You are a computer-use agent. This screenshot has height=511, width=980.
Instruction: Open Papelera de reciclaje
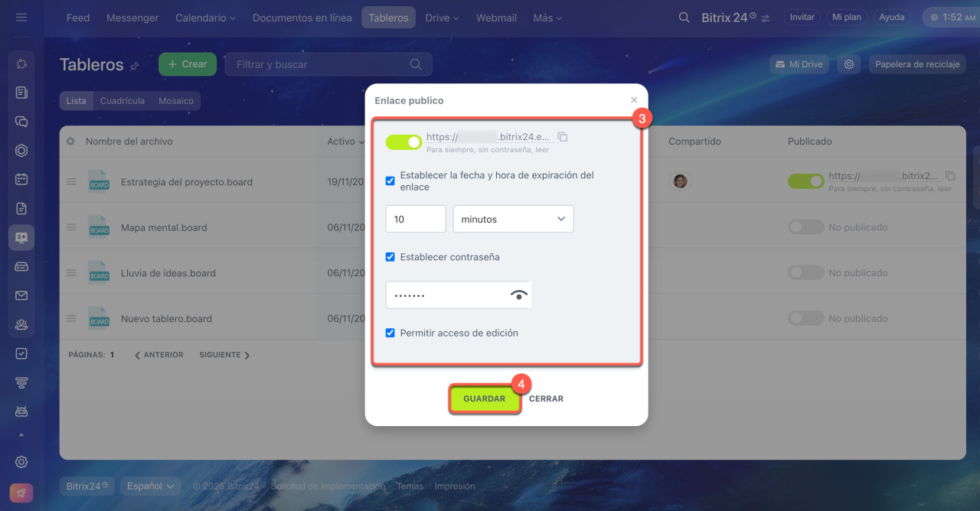tap(917, 64)
